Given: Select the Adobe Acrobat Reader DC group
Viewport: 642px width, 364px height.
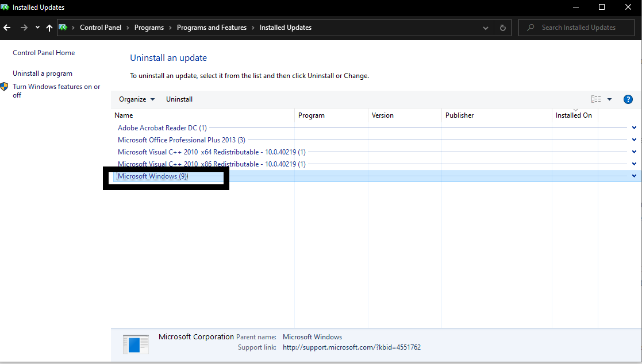Looking at the screenshot, I should tap(162, 128).
